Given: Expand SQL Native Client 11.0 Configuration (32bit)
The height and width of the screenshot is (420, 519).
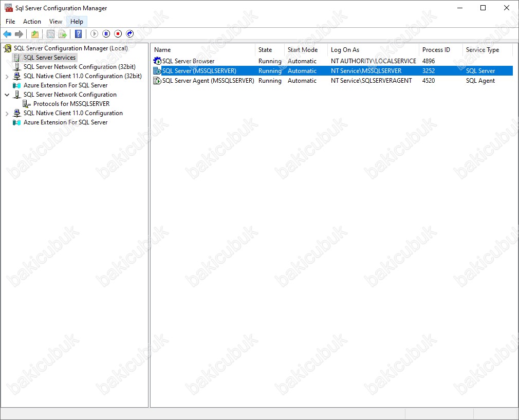Looking at the screenshot, I should pyautogui.click(x=7, y=76).
